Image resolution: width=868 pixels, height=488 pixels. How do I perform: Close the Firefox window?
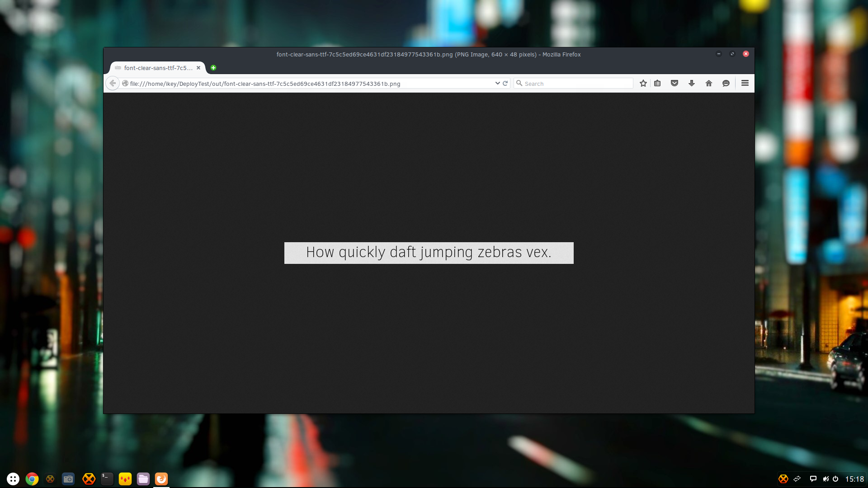click(746, 54)
